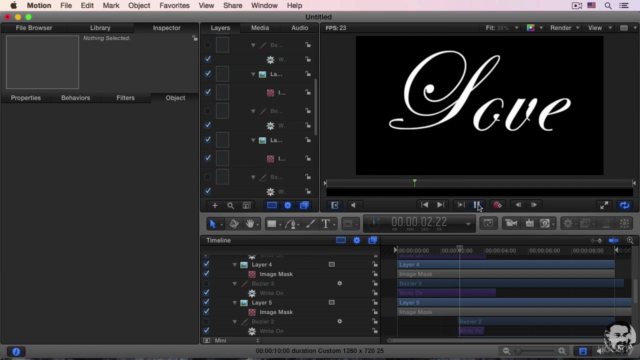
Task: Enter full screen player mode
Action: coord(604,205)
